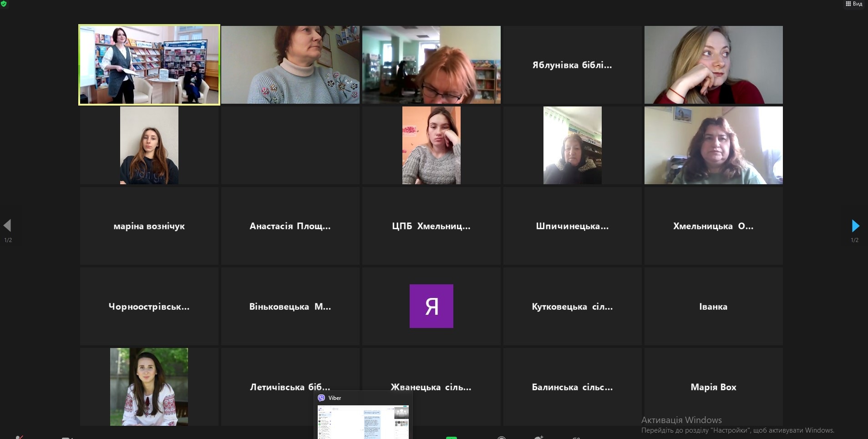Select the Іванка participant tile
Viewport: 868px width, 439px height.
pos(713,307)
